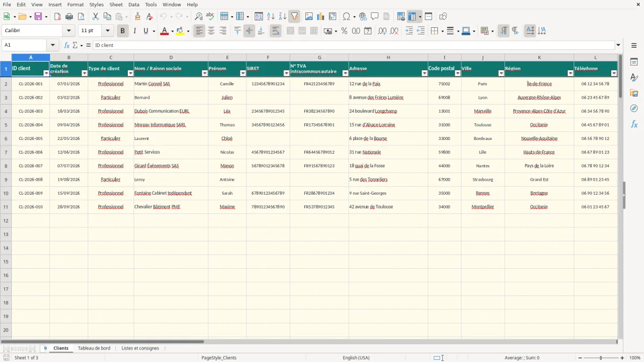This screenshot has width=644, height=362.
Task: Click the Cut scissors icon
Action: pos(96,17)
